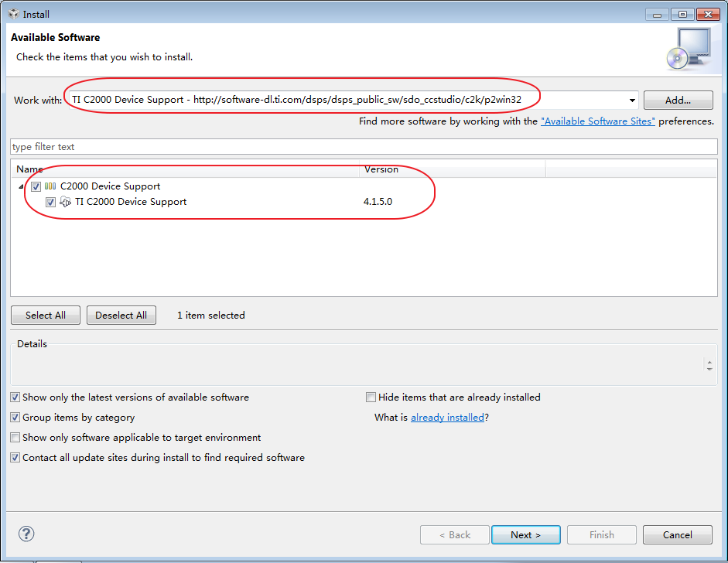Uncheck Contact all update sites option
Screen dimensions: 728x563
[15, 458]
